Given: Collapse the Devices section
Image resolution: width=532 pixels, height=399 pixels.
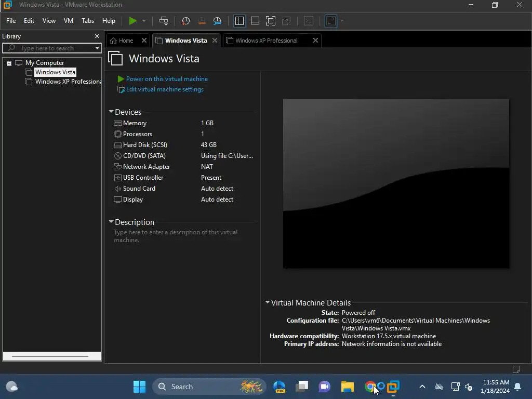Looking at the screenshot, I should pos(111,111).
